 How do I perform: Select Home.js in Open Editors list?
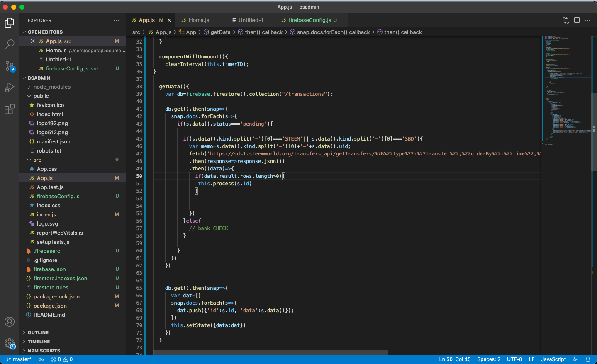[73, 51]
